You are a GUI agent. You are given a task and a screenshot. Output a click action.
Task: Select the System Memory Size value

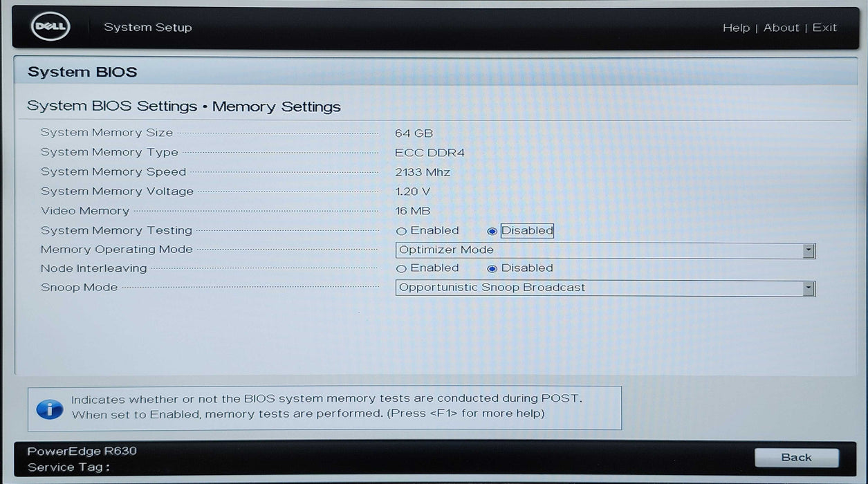point(414,133)
